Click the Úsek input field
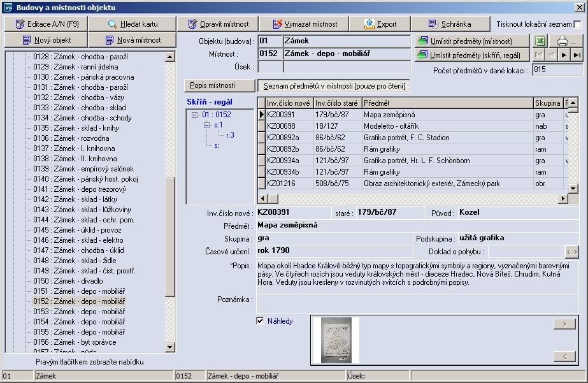The image size is (588, 383). point(347,67)
